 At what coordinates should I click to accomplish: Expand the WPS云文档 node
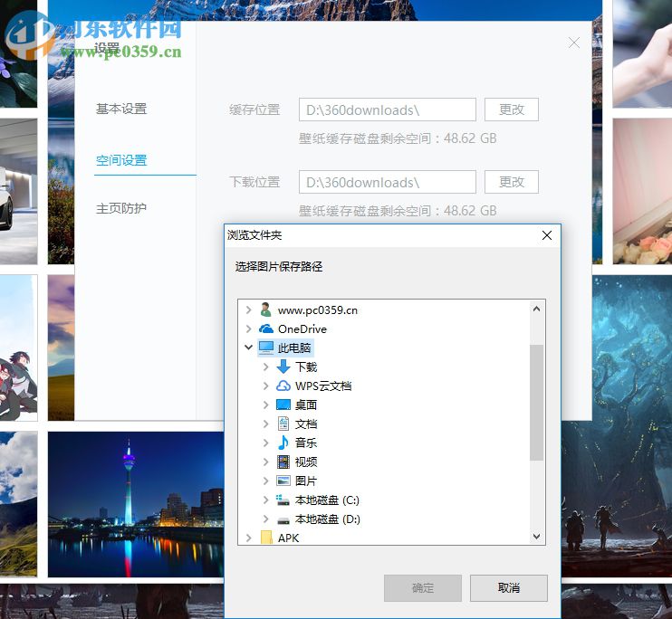[265, 386]
